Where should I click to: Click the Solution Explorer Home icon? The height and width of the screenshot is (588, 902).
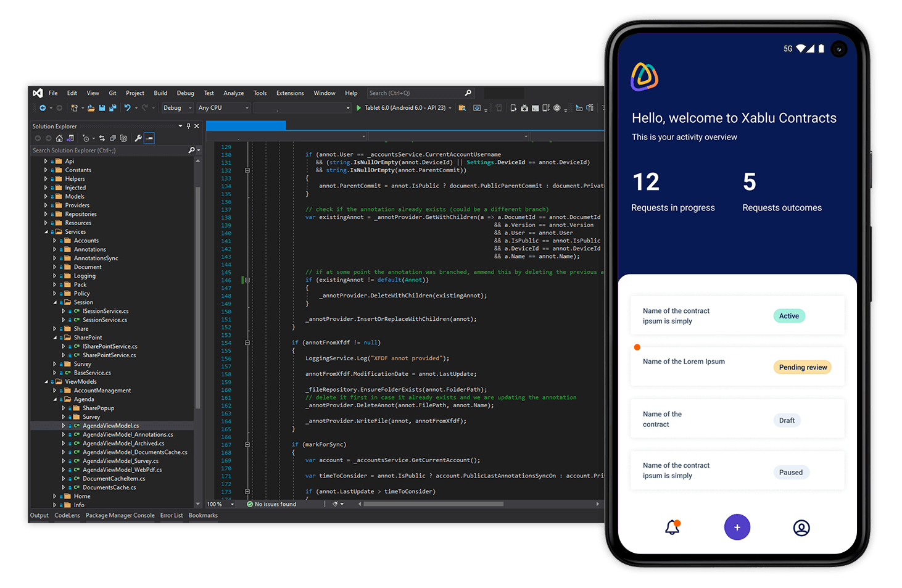(x=59, y=138)
